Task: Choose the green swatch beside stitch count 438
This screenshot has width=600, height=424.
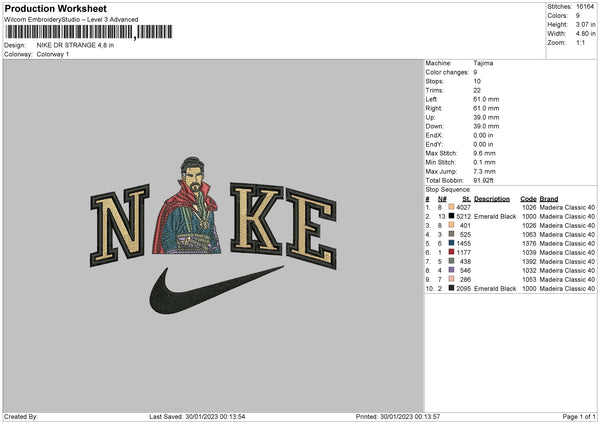Action: coord(451,261)
